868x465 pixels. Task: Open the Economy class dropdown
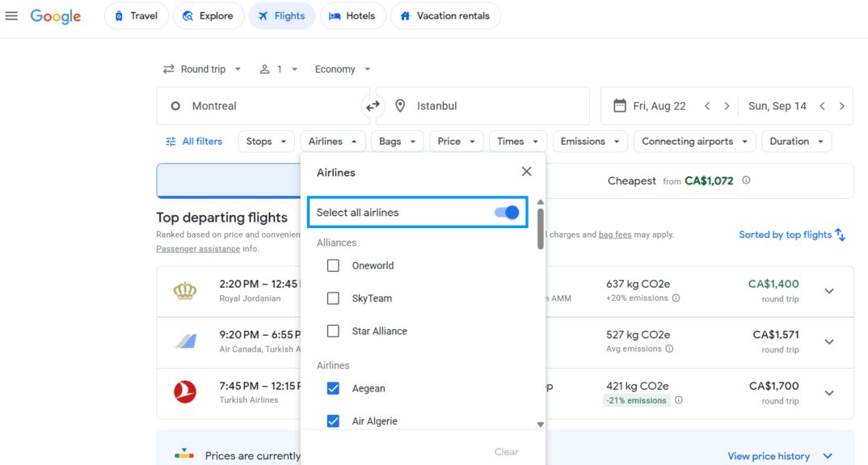pos(342,70)
